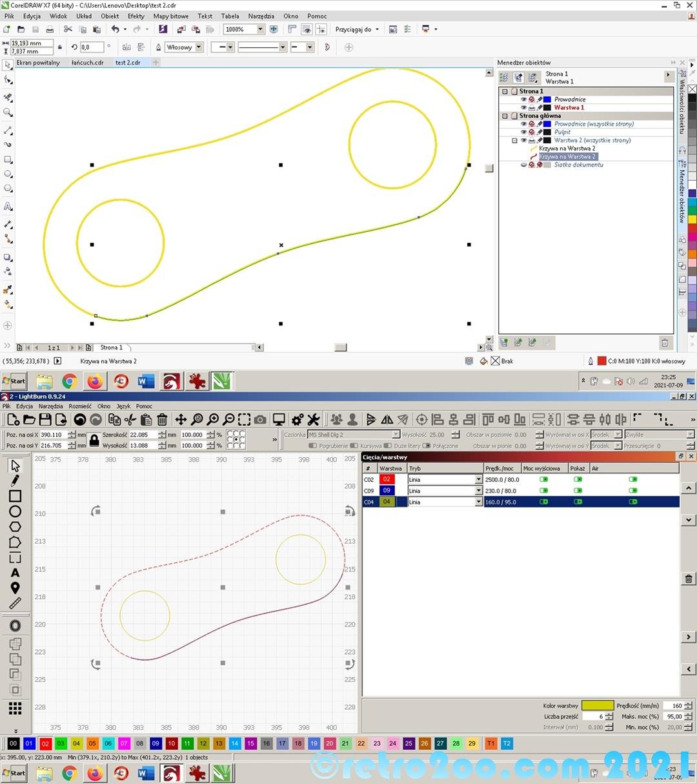
Task: Open the mode dropdown for layer C02
Action: click(478, 480)
